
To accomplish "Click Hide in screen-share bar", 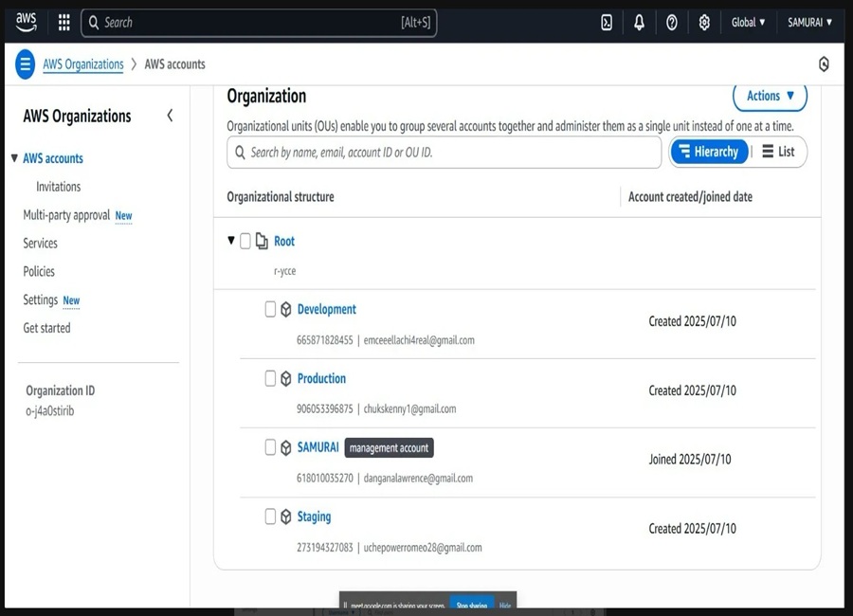I will coord(505,605).
